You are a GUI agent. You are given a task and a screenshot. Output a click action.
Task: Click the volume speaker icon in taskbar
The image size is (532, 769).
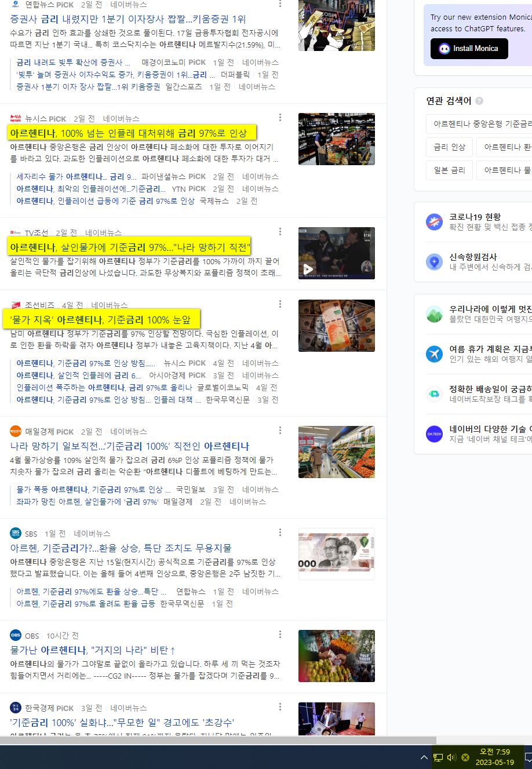(x=452, y=757)
